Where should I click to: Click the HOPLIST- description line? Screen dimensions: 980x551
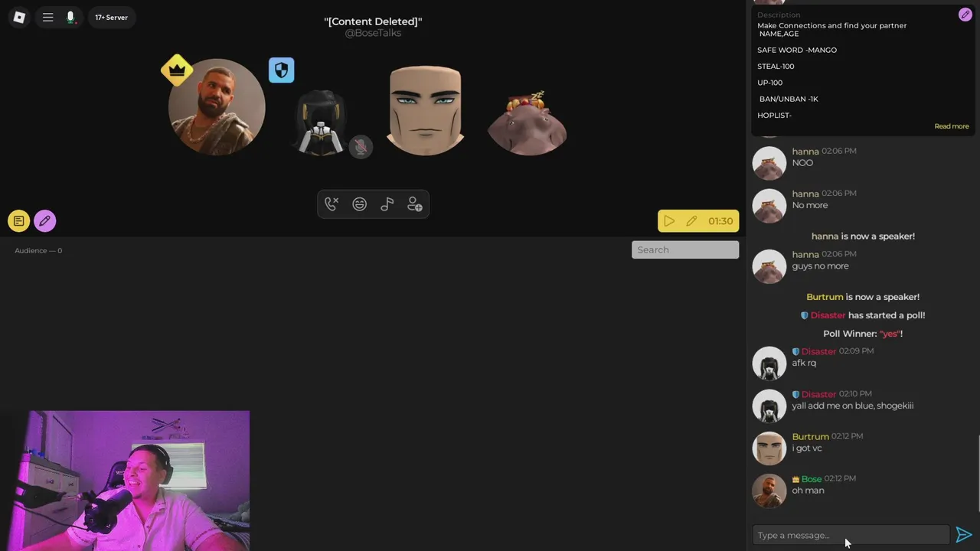coord(774,116)
